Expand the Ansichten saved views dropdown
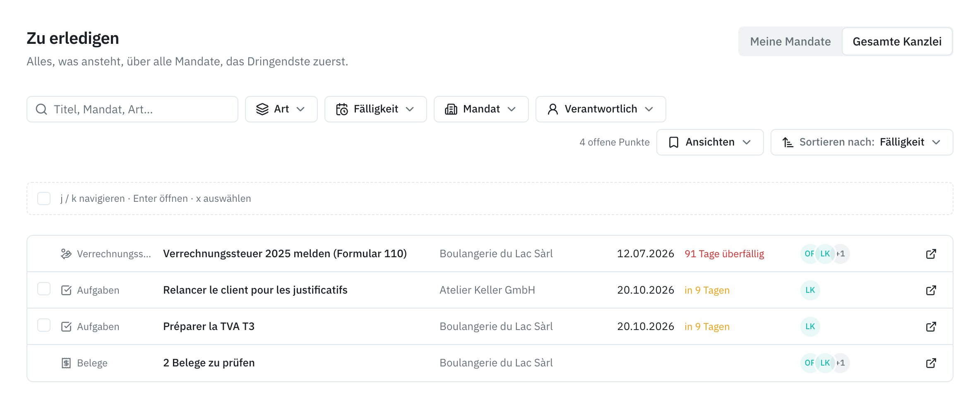 [x=710, y=142]
